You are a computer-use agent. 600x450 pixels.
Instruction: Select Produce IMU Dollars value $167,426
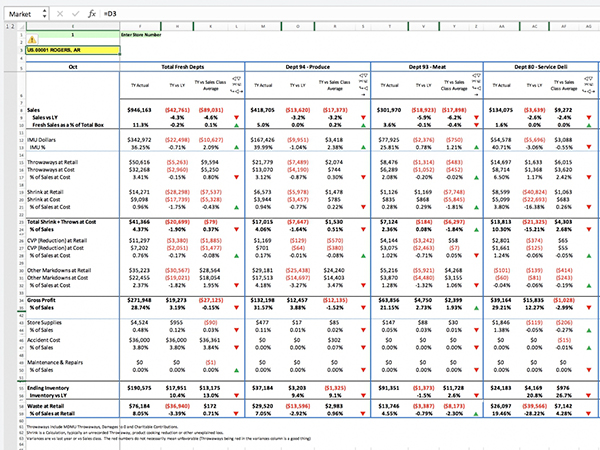pyautogui.click(x=263, y=140)
